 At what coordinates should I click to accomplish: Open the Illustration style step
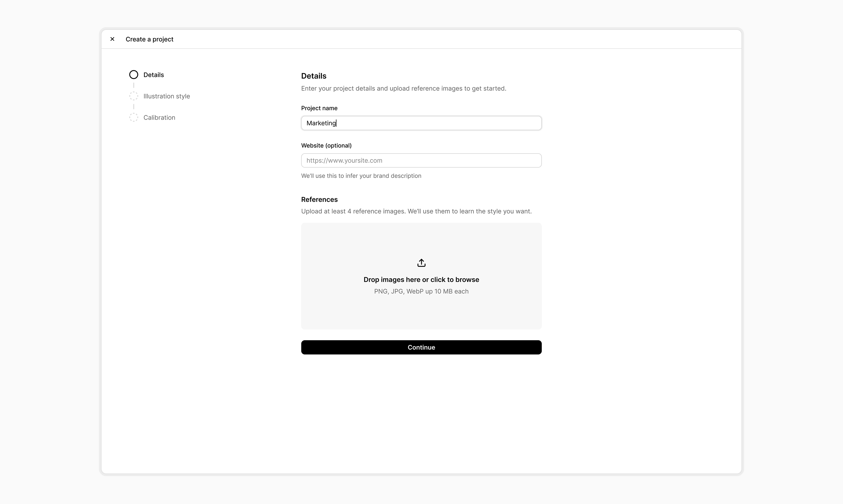(x=167, y=96)
